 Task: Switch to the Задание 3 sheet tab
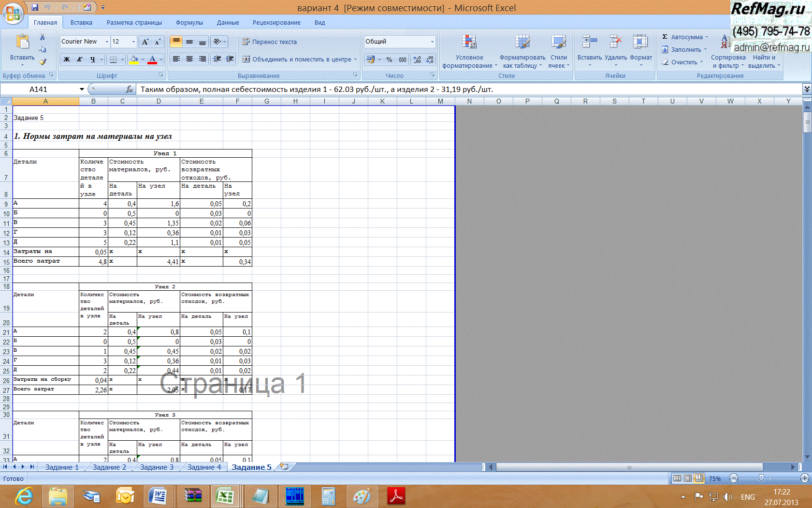tap(156, 467)
